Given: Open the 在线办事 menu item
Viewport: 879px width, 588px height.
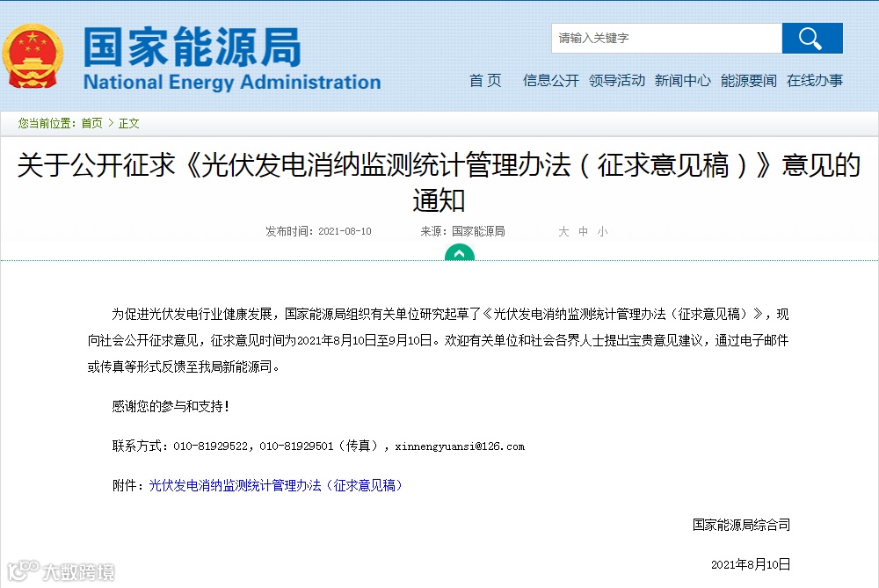Looking at the screenshot, I should pos(815,81).
